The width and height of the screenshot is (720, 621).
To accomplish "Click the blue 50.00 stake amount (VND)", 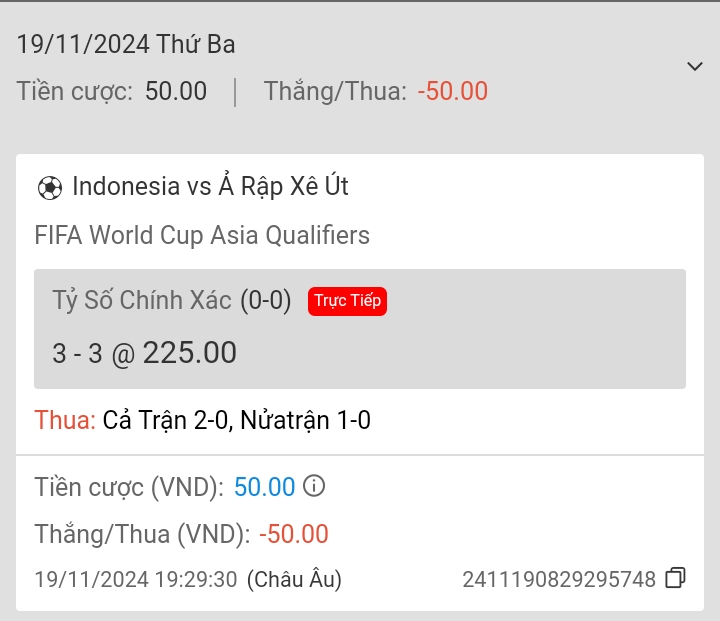I will pos(264,487).
